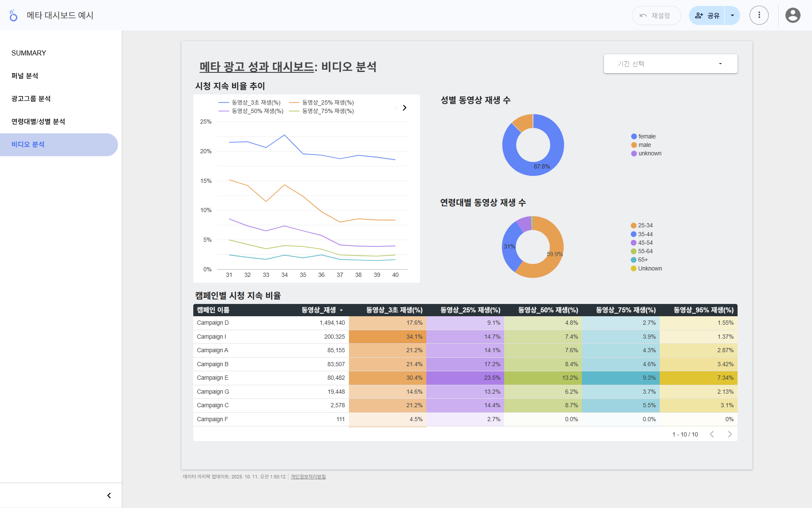
Task: Open the SUMMARY page
Action: (29, 53)
